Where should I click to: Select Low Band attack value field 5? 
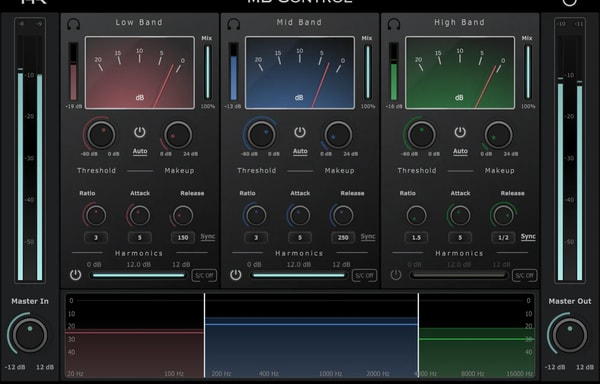click(140, 238)
